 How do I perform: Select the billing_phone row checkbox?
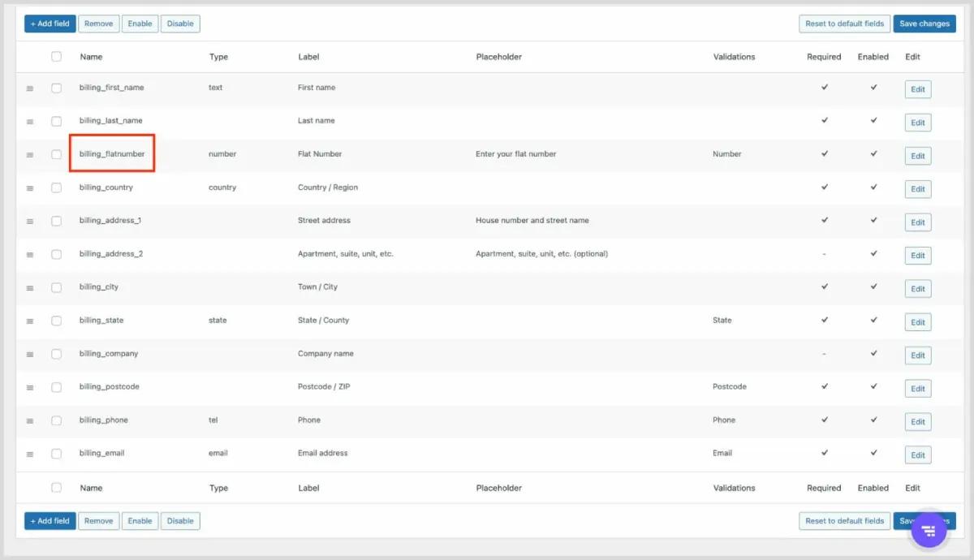tap(56, 420)
